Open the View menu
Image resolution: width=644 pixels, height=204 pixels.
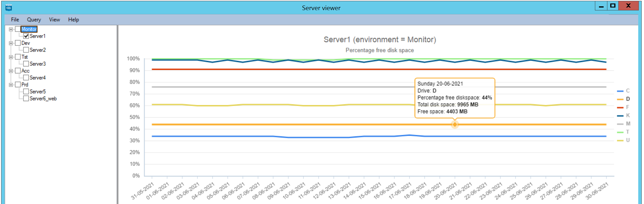click(55, 20)
